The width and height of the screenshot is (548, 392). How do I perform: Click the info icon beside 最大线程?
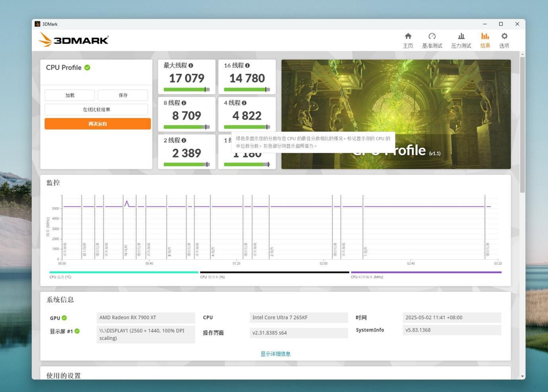coord(191,66)
